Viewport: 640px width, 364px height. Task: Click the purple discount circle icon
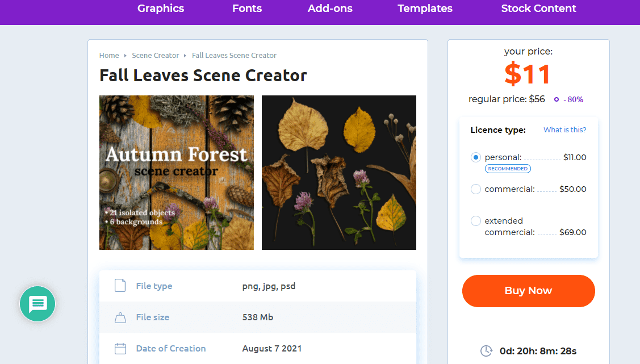557,99
